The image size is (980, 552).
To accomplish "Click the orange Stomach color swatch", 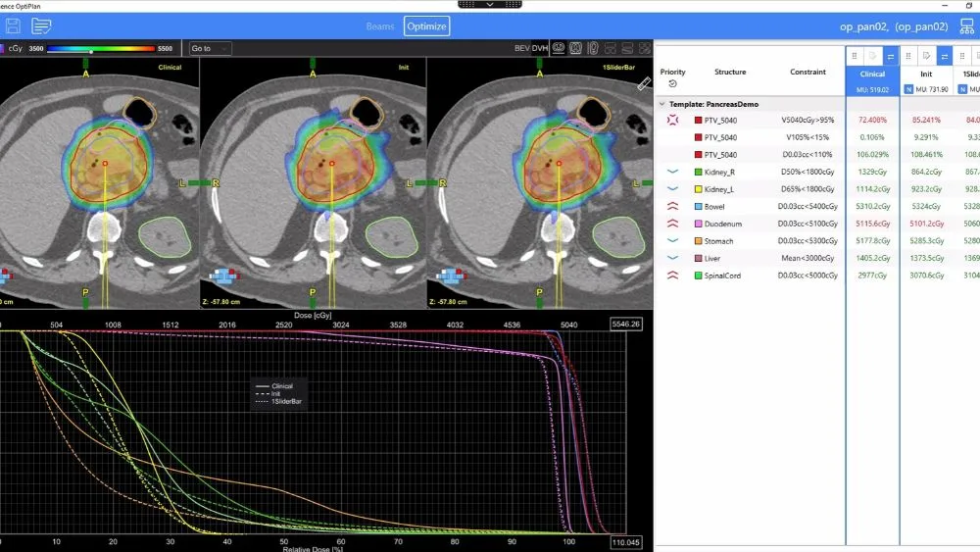I will 698,240.
